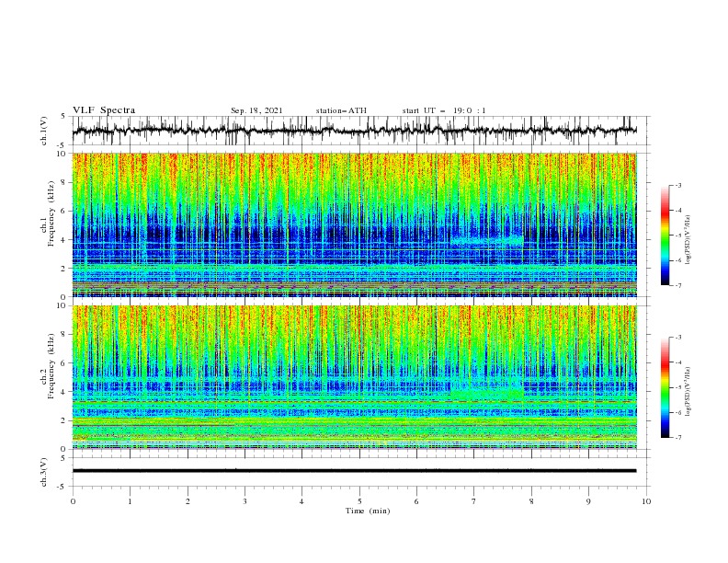This screenshot has height=563, width=728.
Task: Click time axis tick label "2"
Action: pyautogui.click(x=188, y=501)
